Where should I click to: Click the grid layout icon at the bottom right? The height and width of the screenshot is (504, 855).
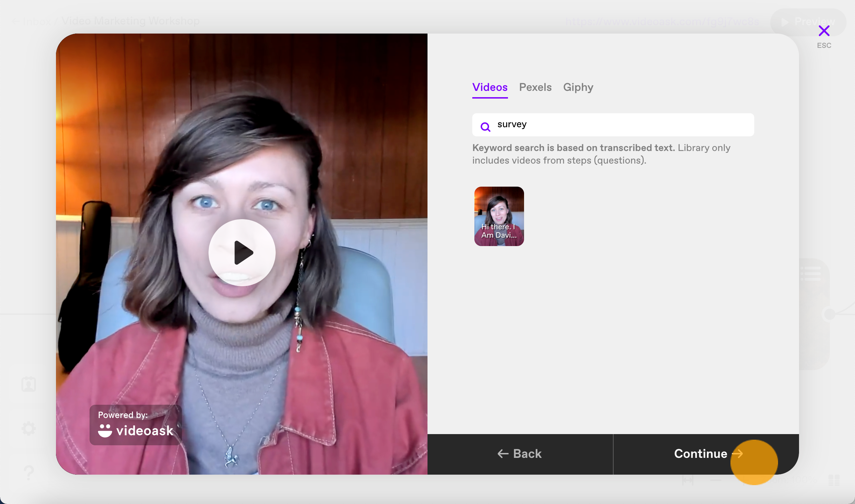click(x=834, y=481)
